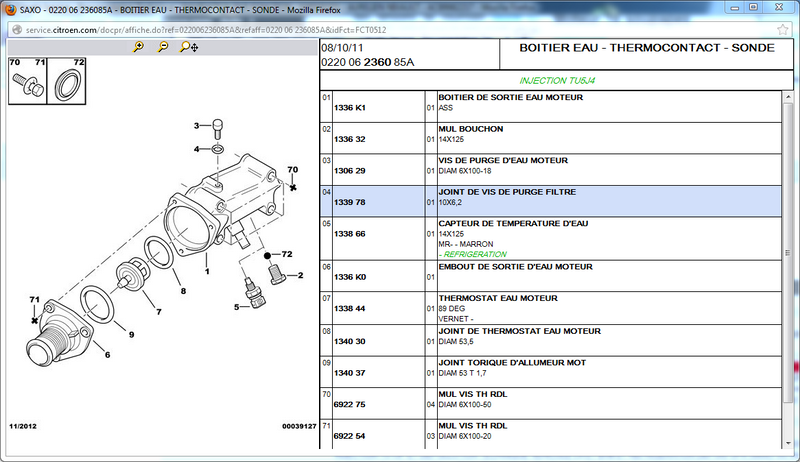Click the URL address field
800x462 pixels.
tap(398, 30)
